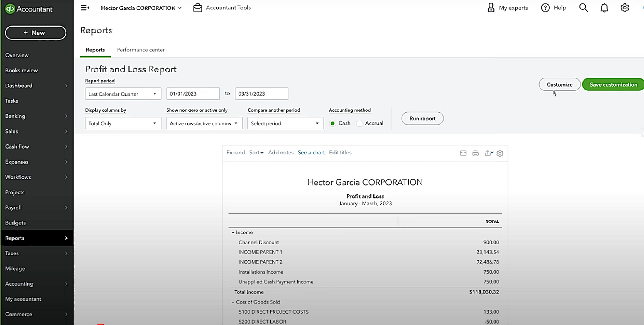Screen dimensions: 644x325
Task: Click the start date field 01/01/2023
Action: point(193,94)
